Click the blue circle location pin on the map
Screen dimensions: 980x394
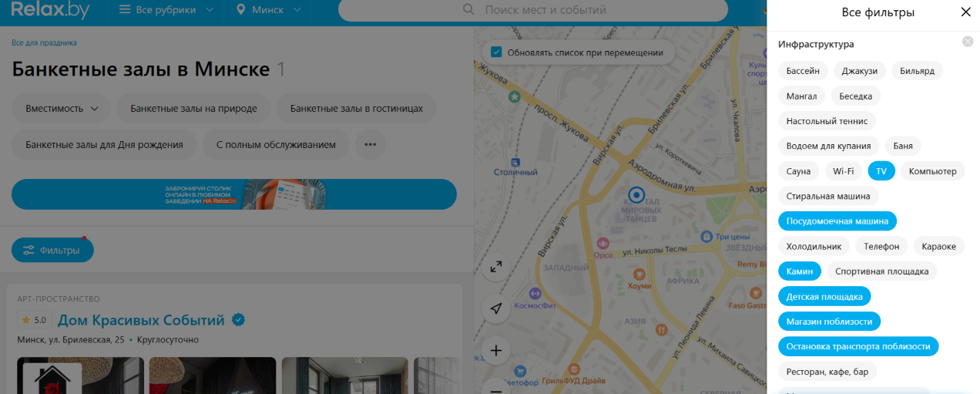636,194
